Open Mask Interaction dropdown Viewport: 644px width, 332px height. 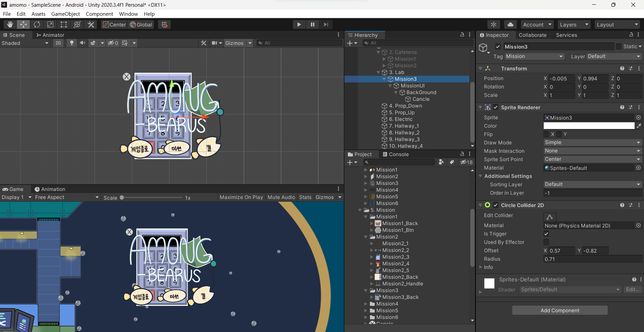[x=593, y=151]
